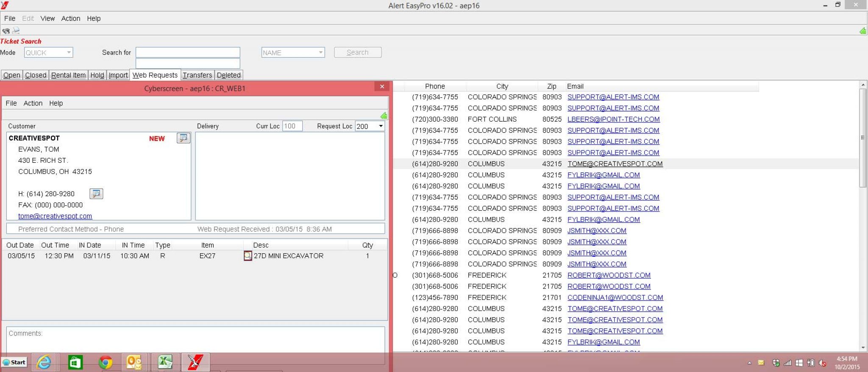The width and height of the screenshot is (868, 372).
Task: Click in the Search for text field
Action: click(x=188, y=53)
